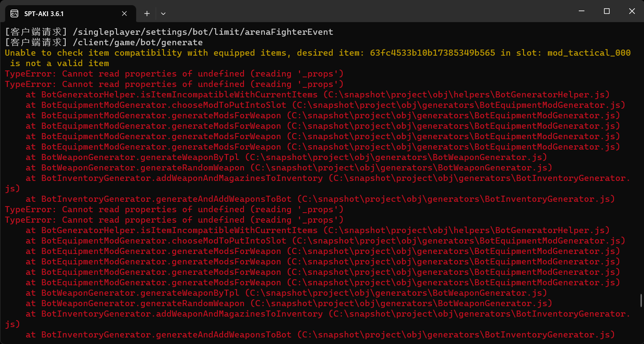Close the terminal window
The width and height of the screenshot is (644, 344).
pyautogui.click(x=632, y=11)
